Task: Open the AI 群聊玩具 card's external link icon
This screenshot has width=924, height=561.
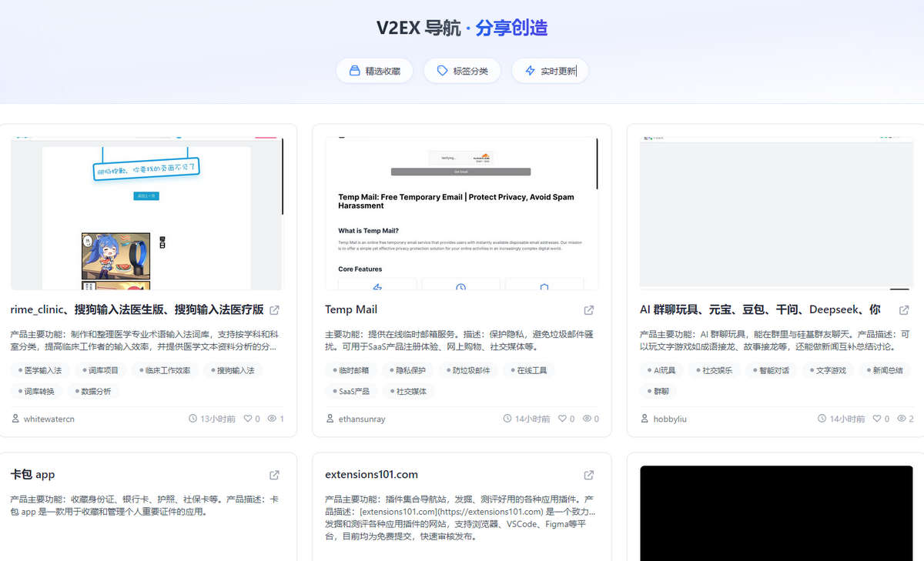Action: pyautogui.click(x=904, y=310)
